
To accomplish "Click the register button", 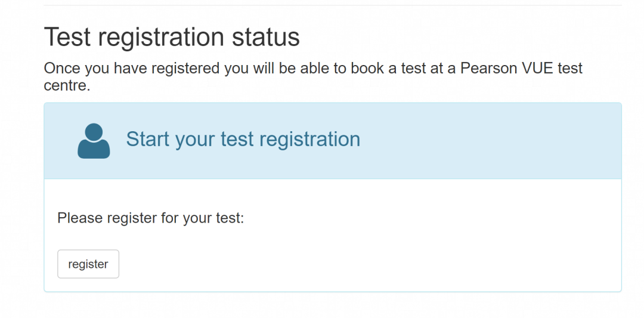I will (88, 264).
